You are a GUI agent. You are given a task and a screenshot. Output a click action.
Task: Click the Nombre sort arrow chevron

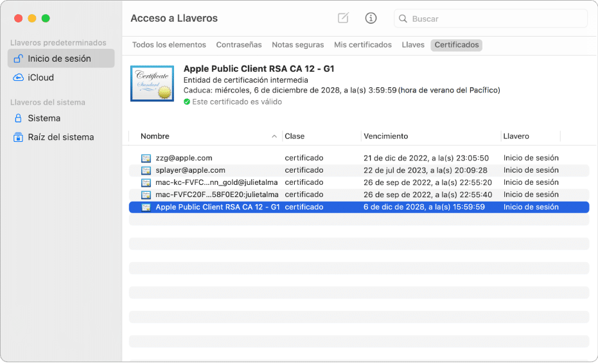274,136
